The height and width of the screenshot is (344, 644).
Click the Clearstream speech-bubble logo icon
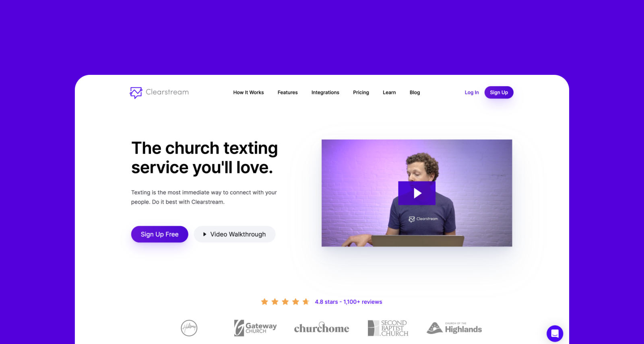tap(136, 93)
